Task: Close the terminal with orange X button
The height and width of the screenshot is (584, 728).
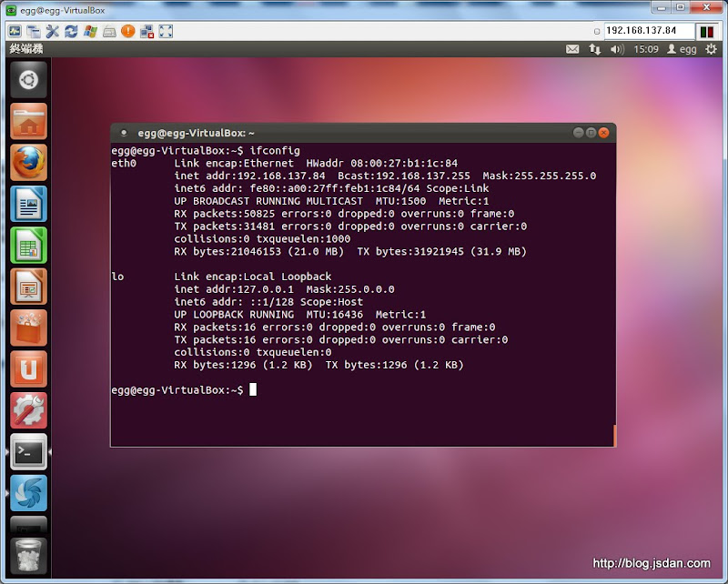Action: coord(603,133)
